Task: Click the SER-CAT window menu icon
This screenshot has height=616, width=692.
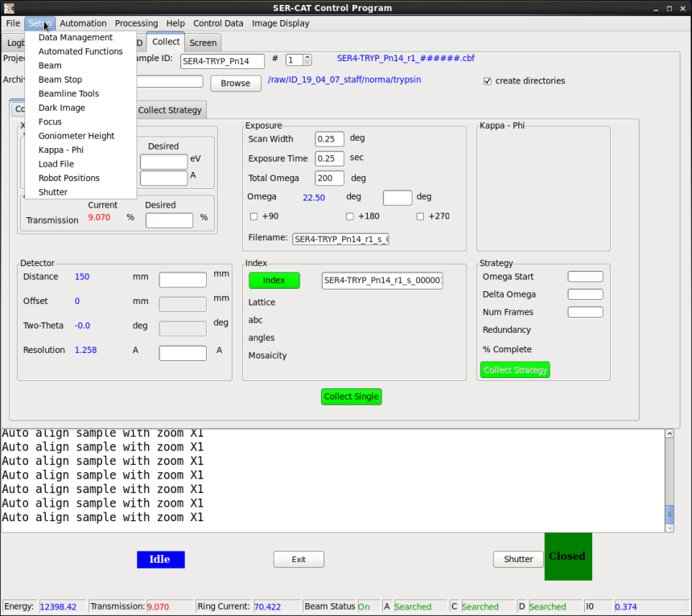Action: click(8, 8)
